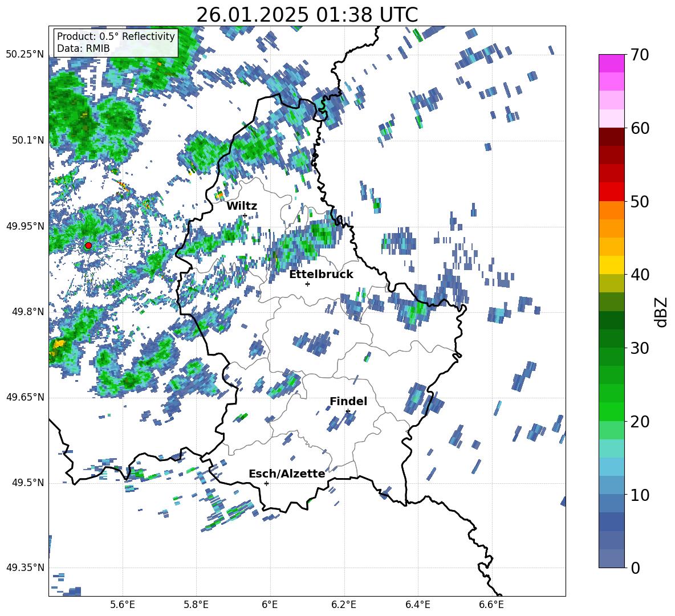Click the bright red colorbar swatch above 50

coord(611,192)
